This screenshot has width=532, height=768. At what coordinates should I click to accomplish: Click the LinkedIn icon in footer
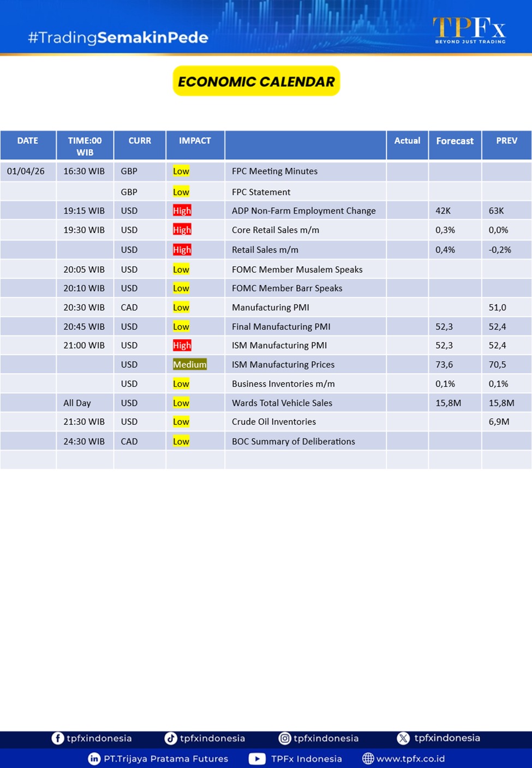94,759
